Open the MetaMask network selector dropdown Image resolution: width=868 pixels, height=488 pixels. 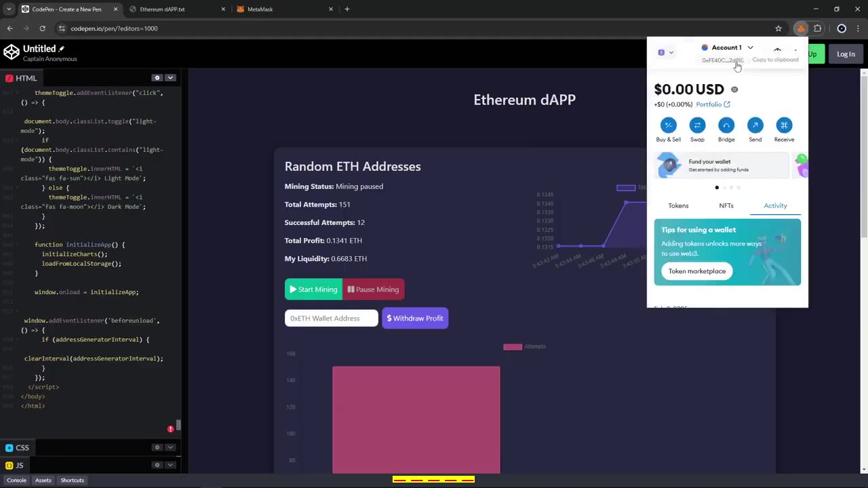coord(666,52)
